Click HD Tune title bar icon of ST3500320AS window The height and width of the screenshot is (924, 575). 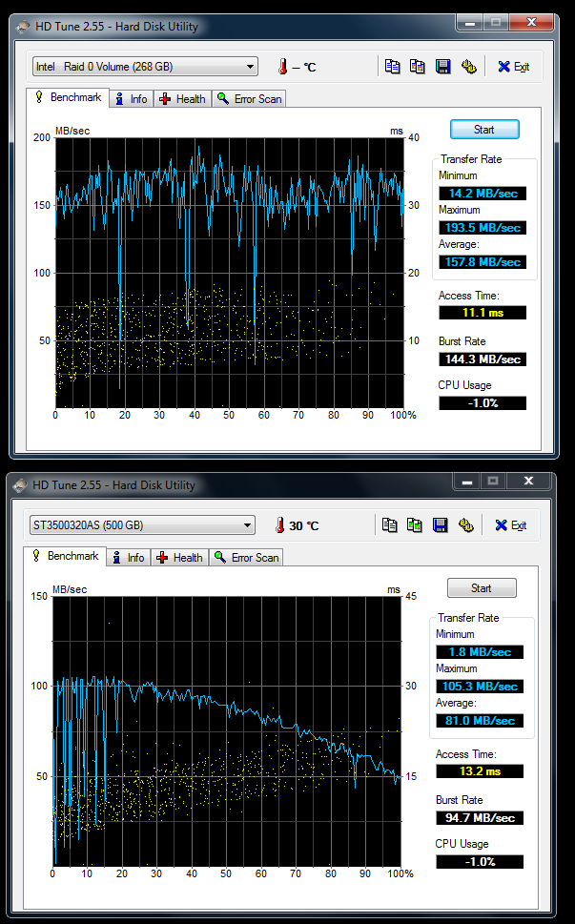(22, 485)
